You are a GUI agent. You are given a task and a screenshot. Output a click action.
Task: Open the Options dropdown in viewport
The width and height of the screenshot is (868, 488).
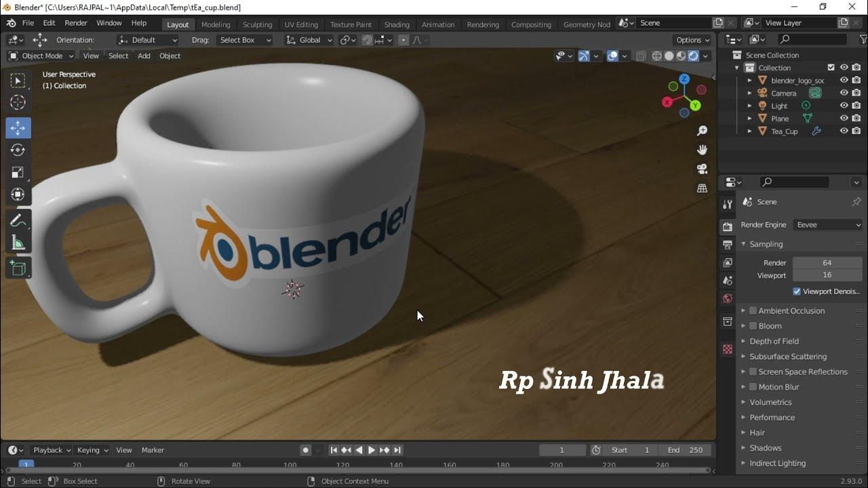[x=693, y=40]
